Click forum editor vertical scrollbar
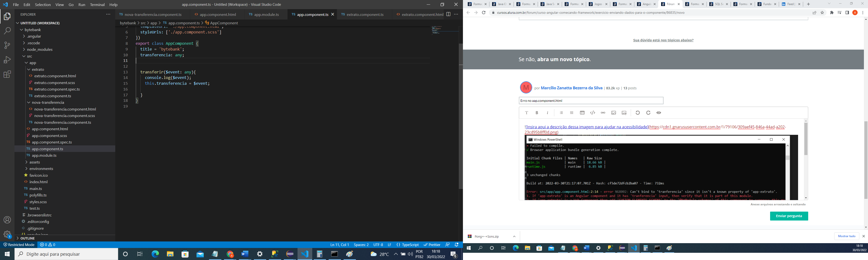 point(806,139)
